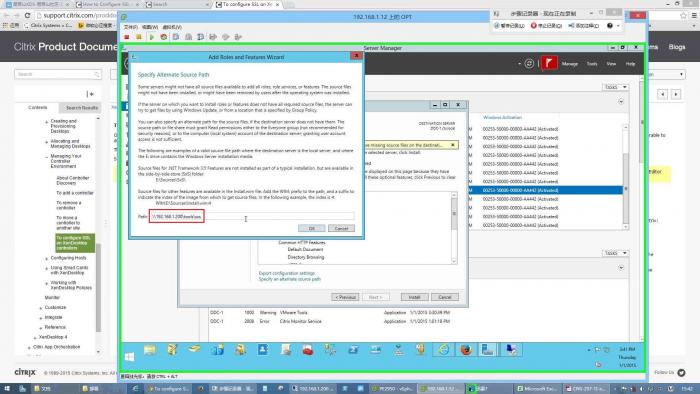This screenshot has width=700, height=394.
Task: Open the Steps Recorder help dropdown arrow
Action: point(618,26)
